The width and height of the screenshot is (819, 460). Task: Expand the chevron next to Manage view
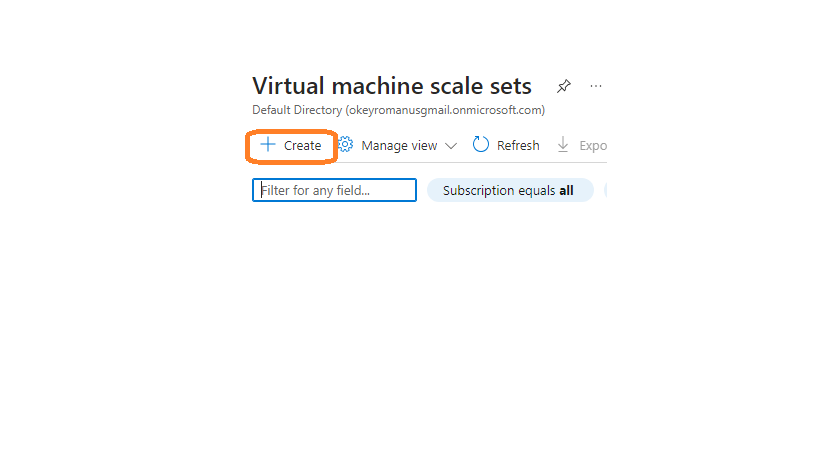tap(451, 146)
